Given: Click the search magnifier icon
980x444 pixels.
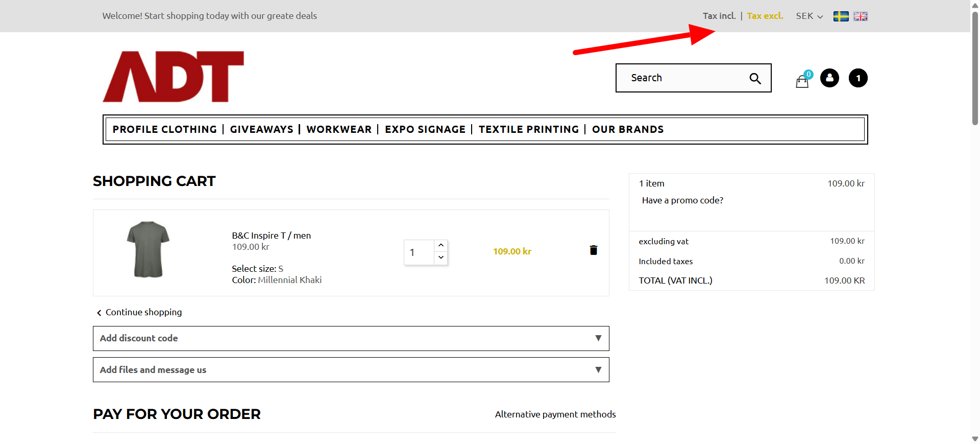Looking at the screenshot, I should 755,78.
